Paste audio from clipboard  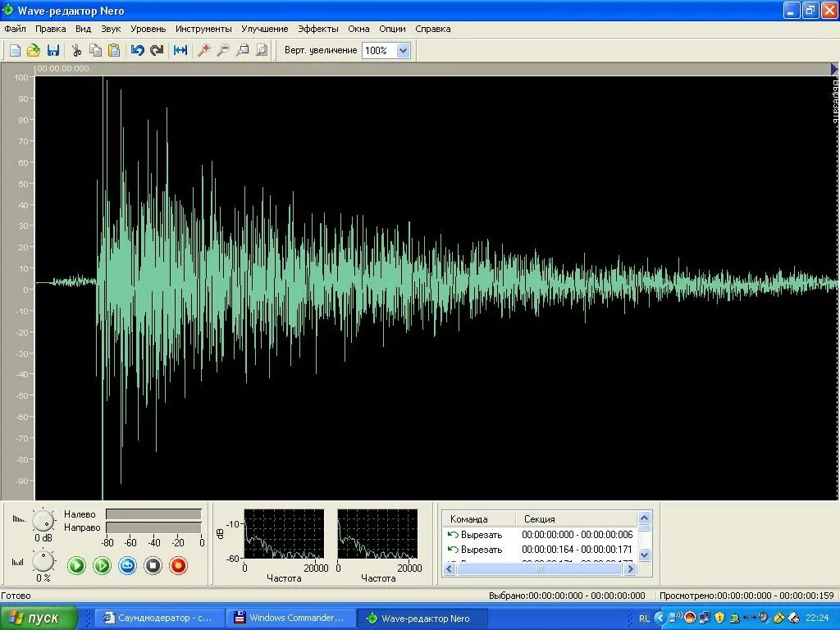click(112, 50)
